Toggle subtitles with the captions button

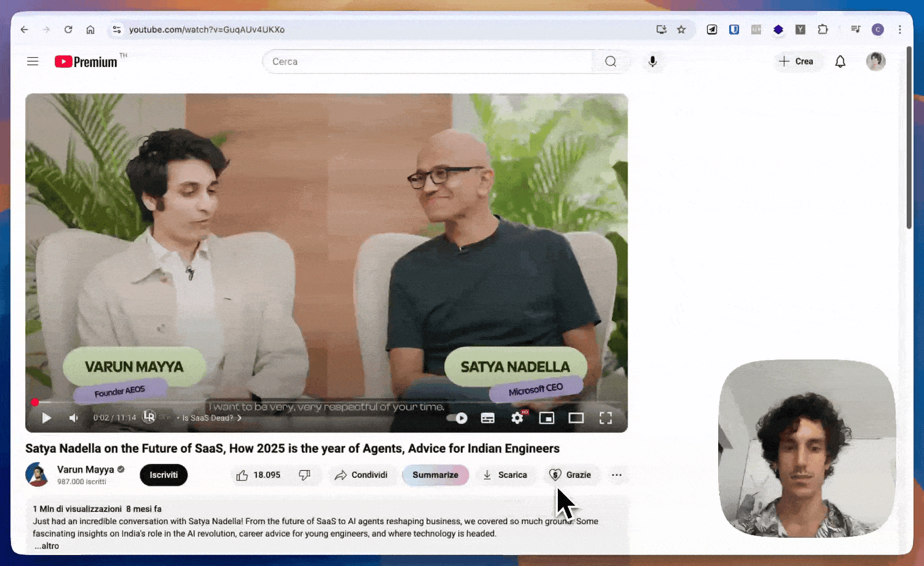click(x=488, y=418)
